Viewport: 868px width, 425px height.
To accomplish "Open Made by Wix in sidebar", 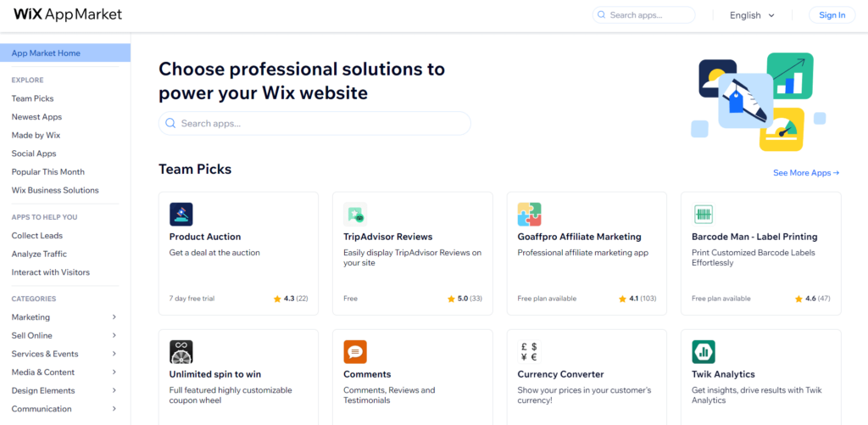I will [36, 135].
